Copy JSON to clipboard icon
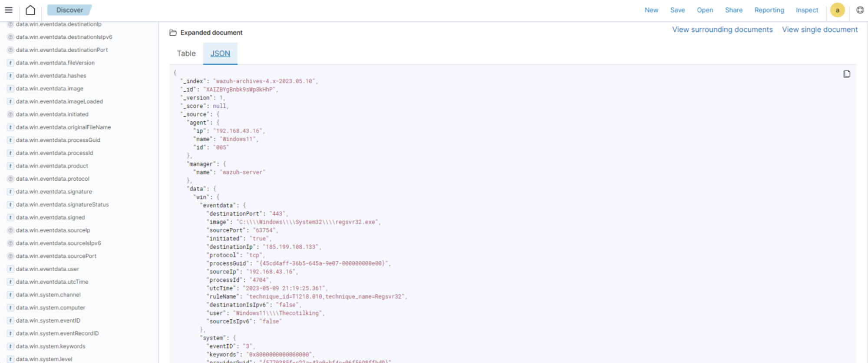 [846, 74]
